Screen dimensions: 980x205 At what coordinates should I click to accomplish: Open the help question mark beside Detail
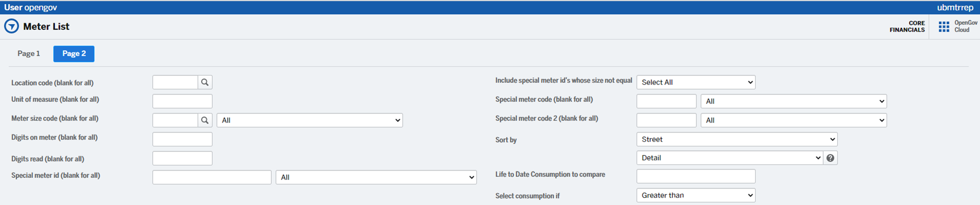click(x=830, y=158)
